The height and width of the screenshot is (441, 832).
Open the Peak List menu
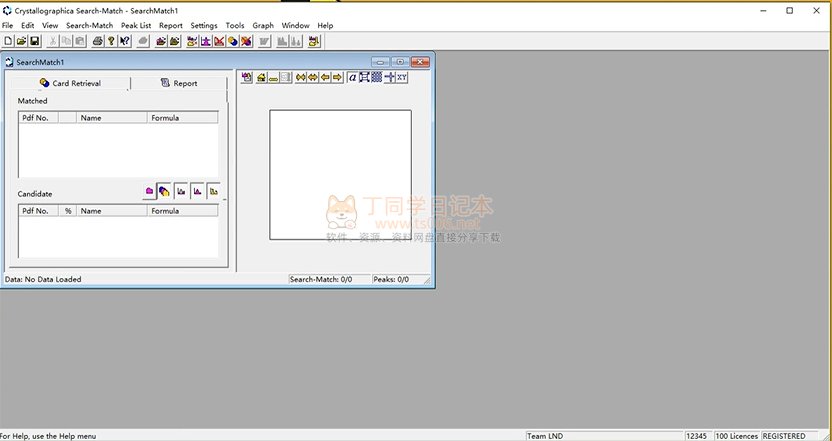pos(136,25)
